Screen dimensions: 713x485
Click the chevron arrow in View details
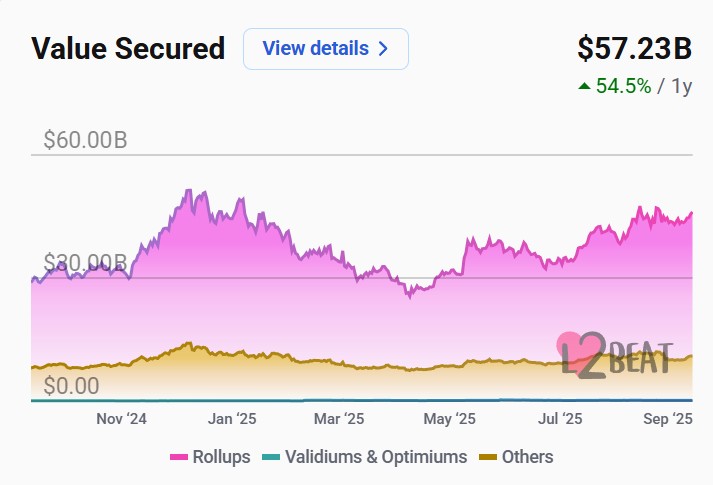click(383, 49)
